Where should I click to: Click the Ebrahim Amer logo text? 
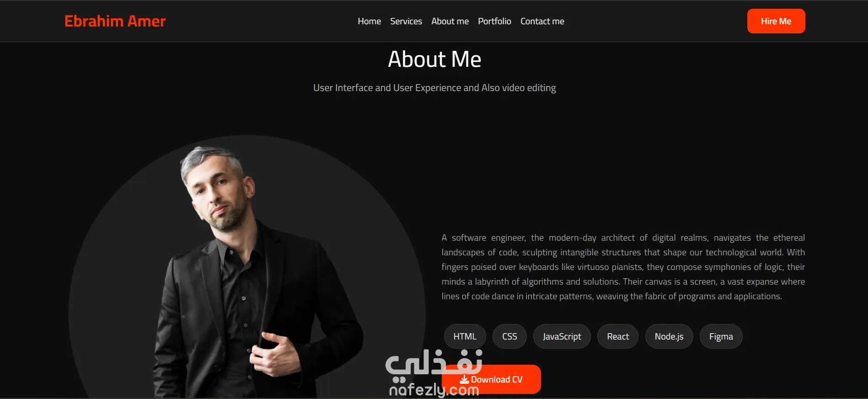[x=115, y=21]
